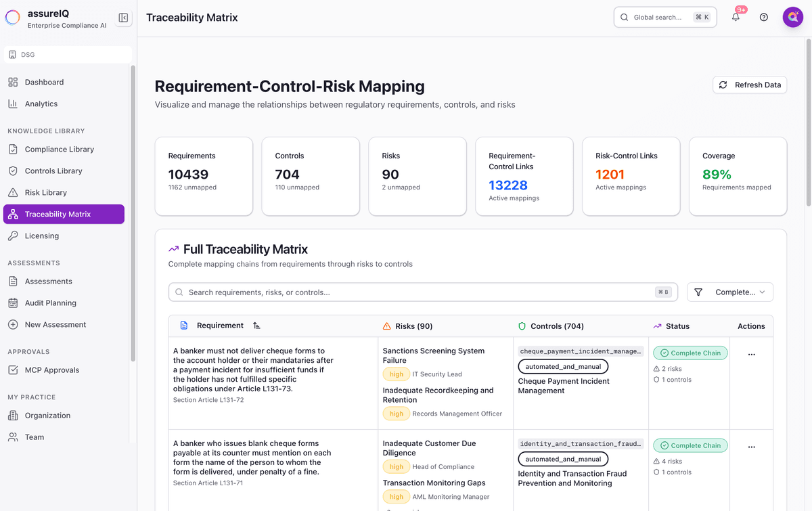Click Traceability Matrix network icon

pyautogui.click(x=13, y=214)
